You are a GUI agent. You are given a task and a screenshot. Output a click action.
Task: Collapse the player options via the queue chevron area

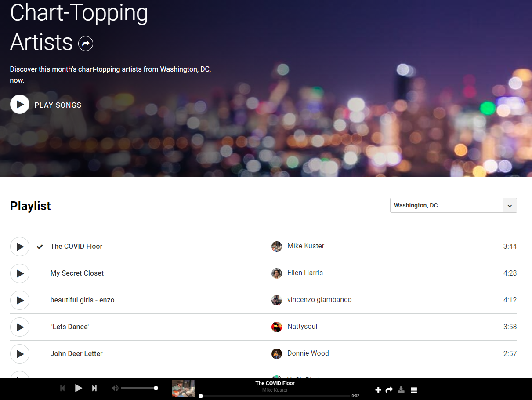pos(414,389)
